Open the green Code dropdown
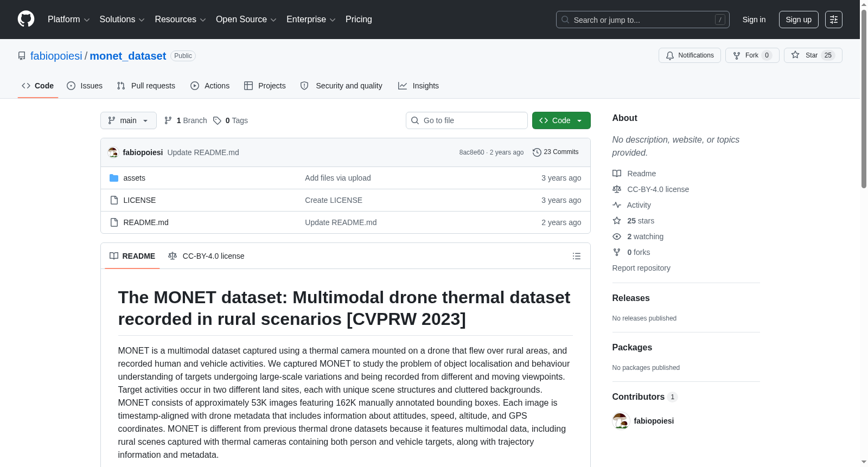 (561, 120)
